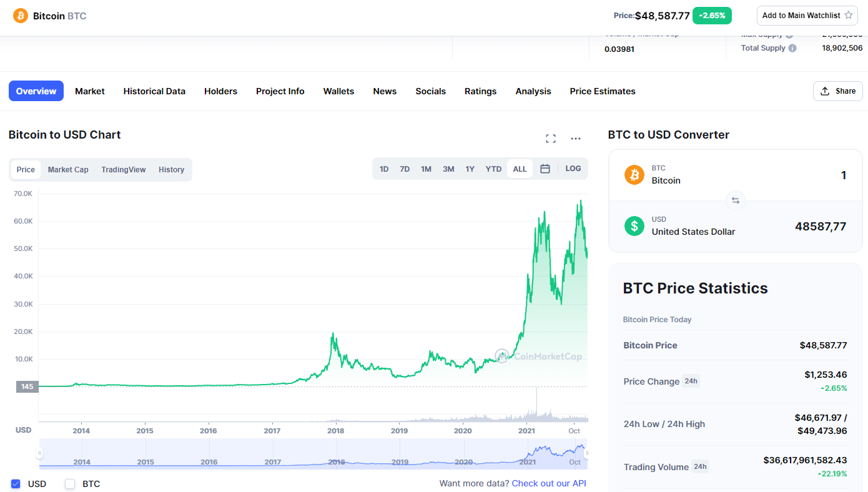Open the News tab
The image size is (868, 492).
[385, 91]
